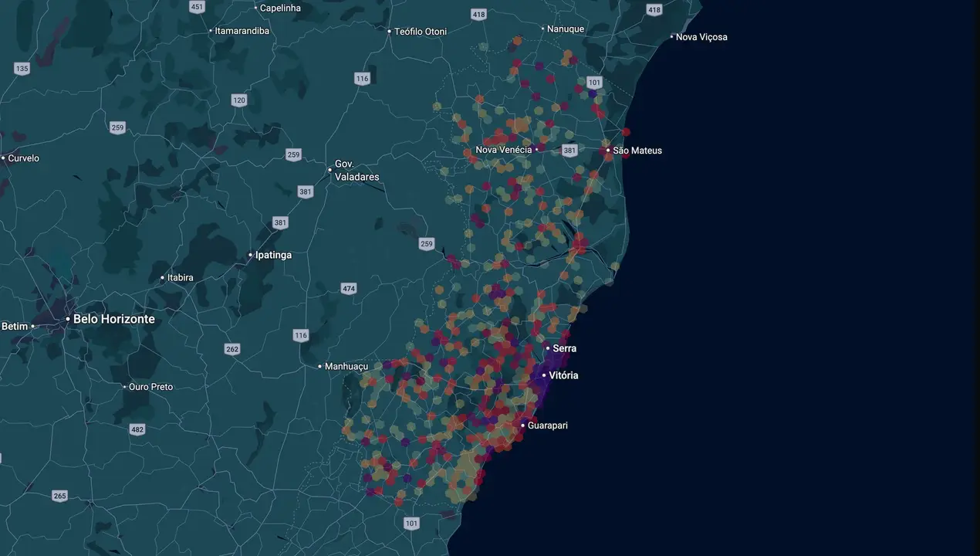Select the Vitória city marker
Viewport: 980px width, 556px height.
pos(544,375)
